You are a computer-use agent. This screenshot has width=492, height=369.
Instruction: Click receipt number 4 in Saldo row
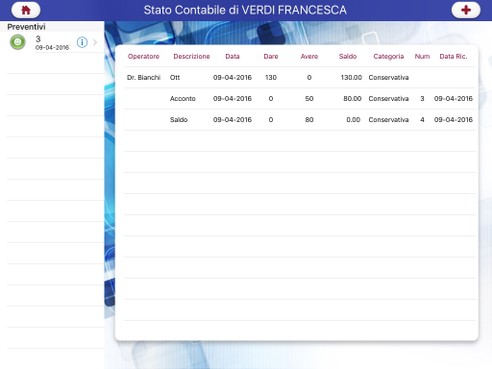pos(422,119)
